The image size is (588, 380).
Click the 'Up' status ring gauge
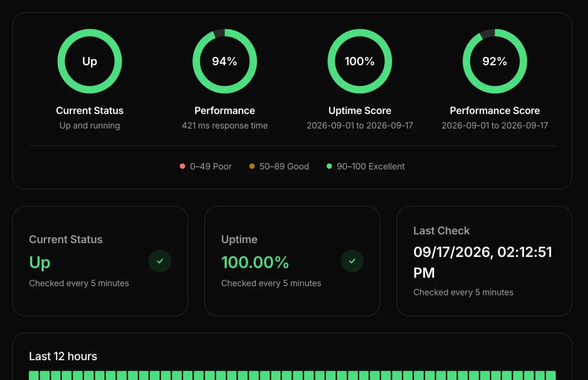click(x=89, y=61)
